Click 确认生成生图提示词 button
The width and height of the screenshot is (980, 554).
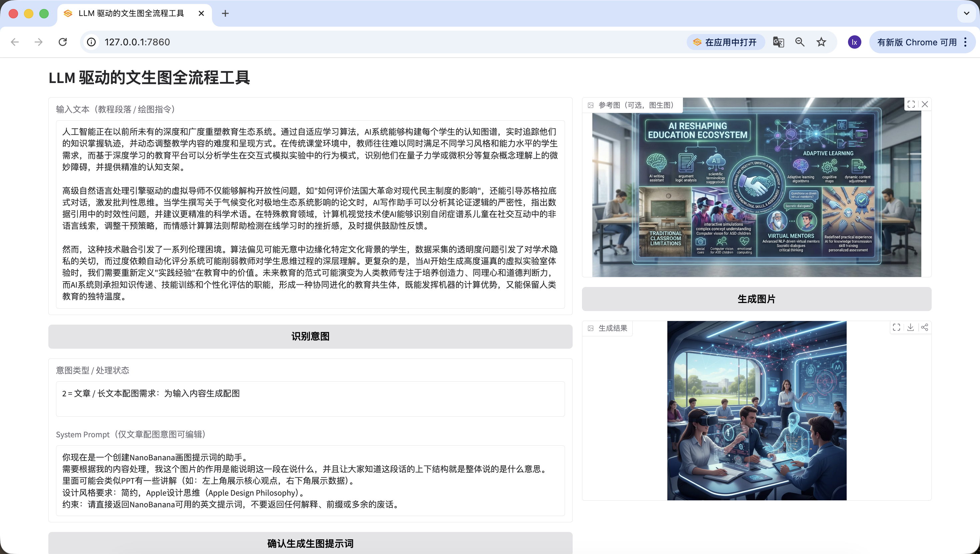pyautogui.click(x=310, y=543)
